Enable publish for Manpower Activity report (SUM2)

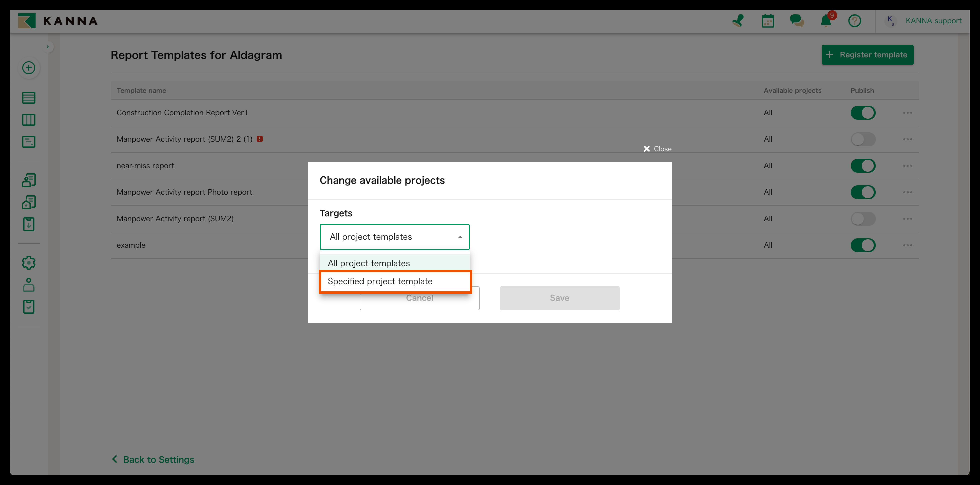(863, 219)
